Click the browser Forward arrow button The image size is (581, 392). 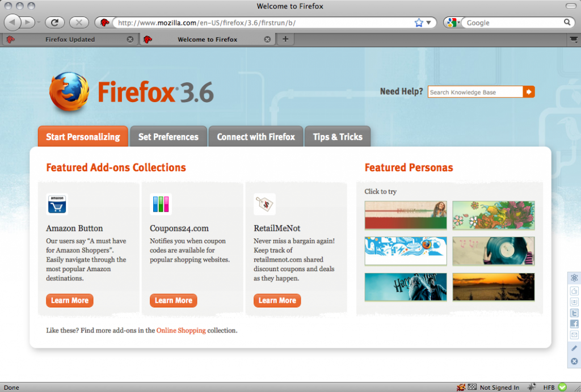click(x=28, y=22)
